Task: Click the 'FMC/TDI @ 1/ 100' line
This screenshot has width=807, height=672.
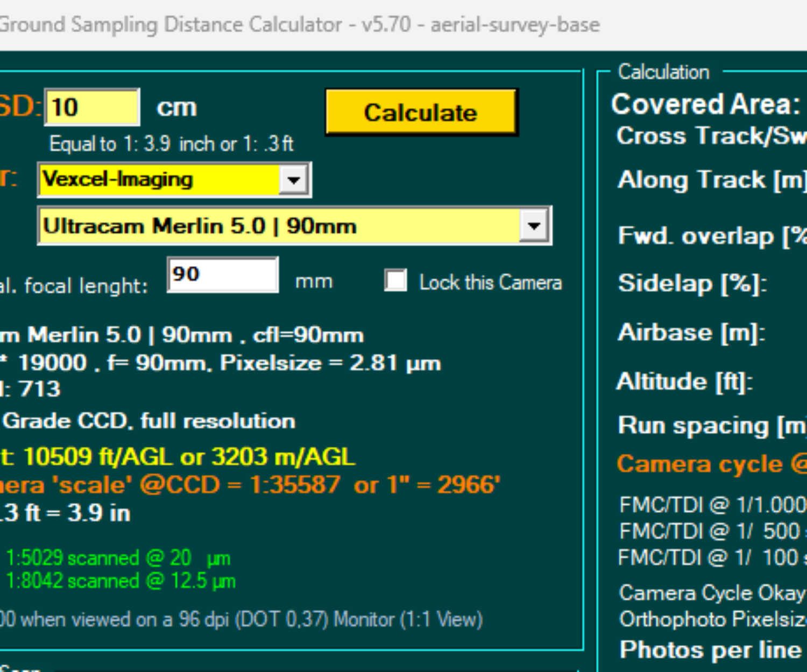Action: tap(712, 557)
